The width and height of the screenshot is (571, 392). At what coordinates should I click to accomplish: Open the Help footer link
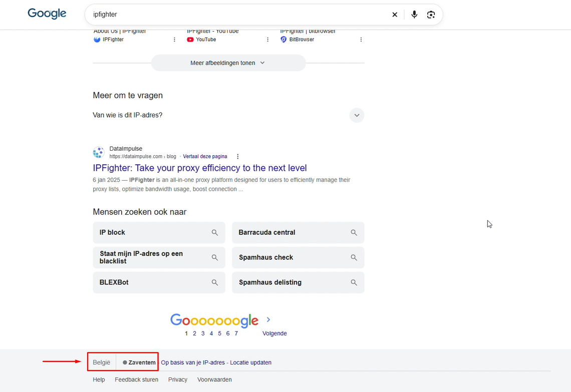99,379
